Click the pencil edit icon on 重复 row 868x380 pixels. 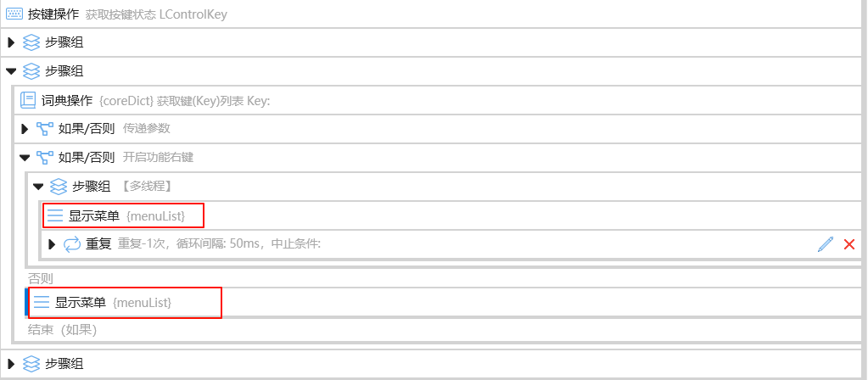click(x=826, y=244)
